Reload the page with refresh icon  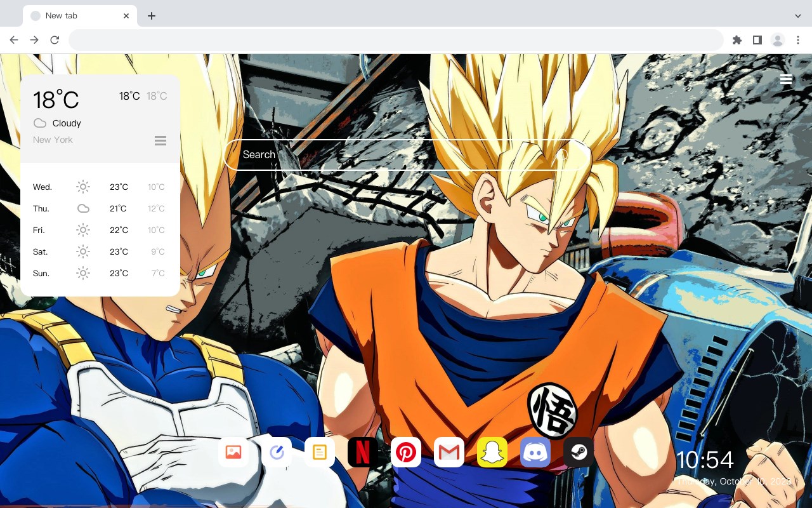(x=55, y=40)
